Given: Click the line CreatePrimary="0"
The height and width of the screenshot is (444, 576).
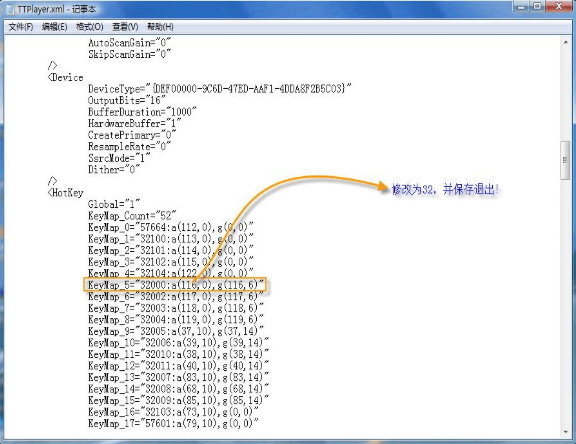Looking at the screenshot, I should tap(132, 135).
